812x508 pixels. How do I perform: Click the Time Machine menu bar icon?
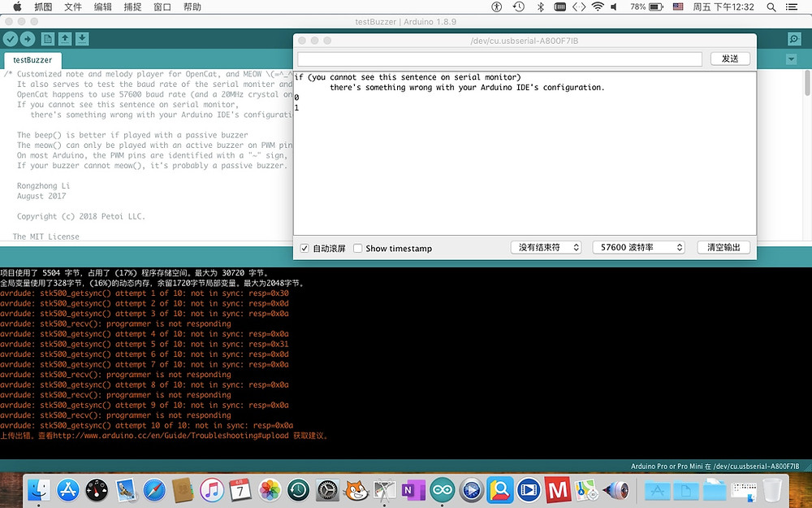pos(518,7)
